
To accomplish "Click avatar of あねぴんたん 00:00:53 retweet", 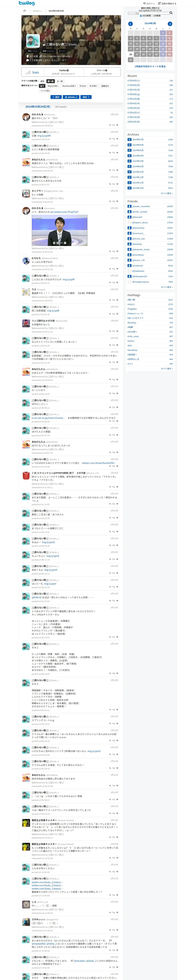I will click(26, 162).
